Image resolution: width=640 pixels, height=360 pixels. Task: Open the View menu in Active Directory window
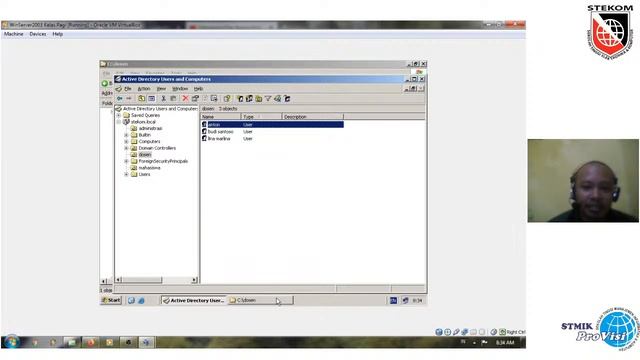coord(161,89)
